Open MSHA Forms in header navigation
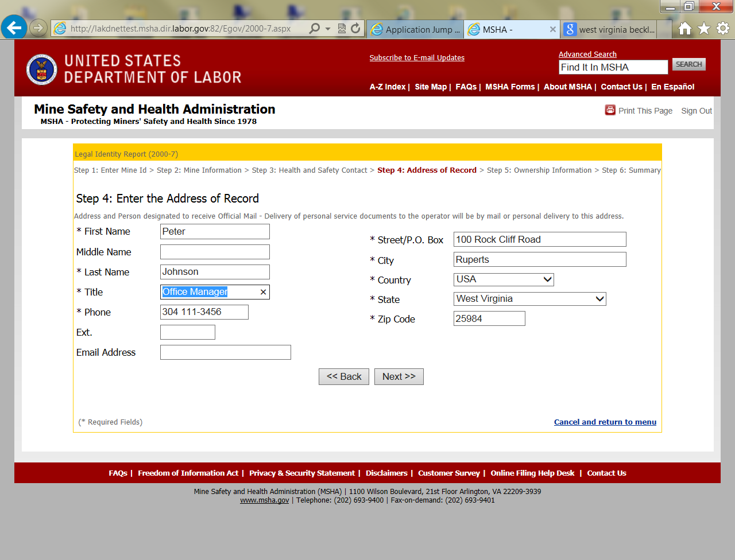This screenshot has height=560, width=735. click(510, 87)
